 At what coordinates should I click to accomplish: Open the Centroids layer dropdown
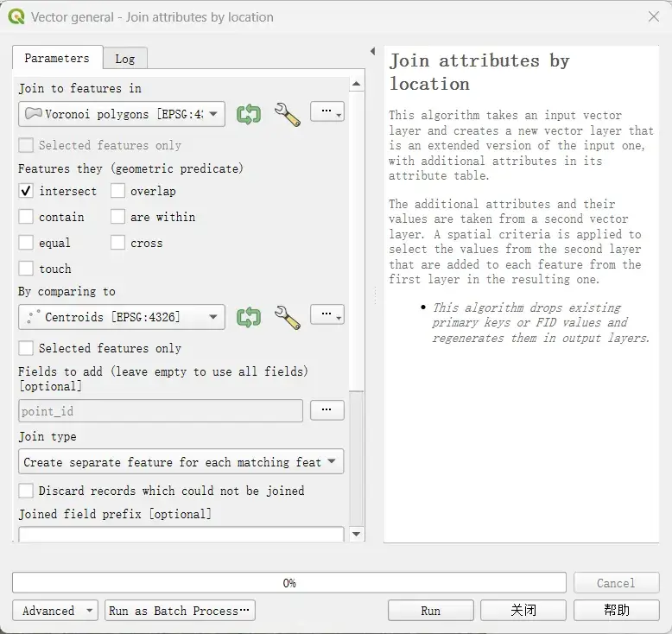(122, 317)
